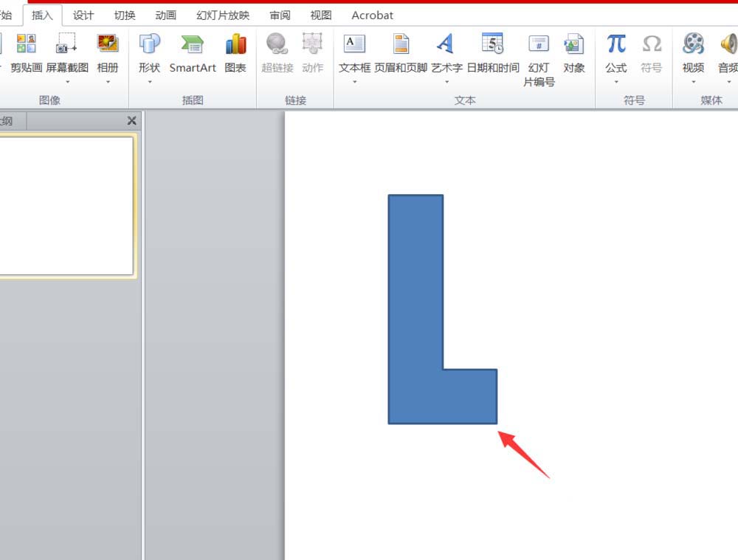Expand the Photo Album (相册) dropdown arrow

pos(108,82)
